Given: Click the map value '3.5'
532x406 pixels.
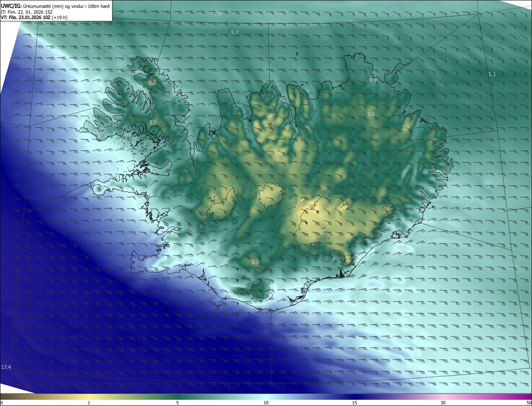Looking at the screenshot, I should [152, 83].
